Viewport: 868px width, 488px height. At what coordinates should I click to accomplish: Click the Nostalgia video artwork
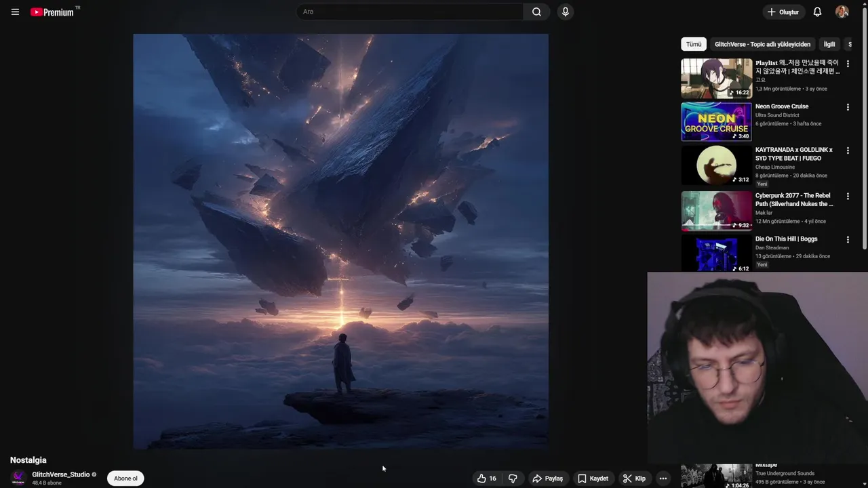coord(340,241)
